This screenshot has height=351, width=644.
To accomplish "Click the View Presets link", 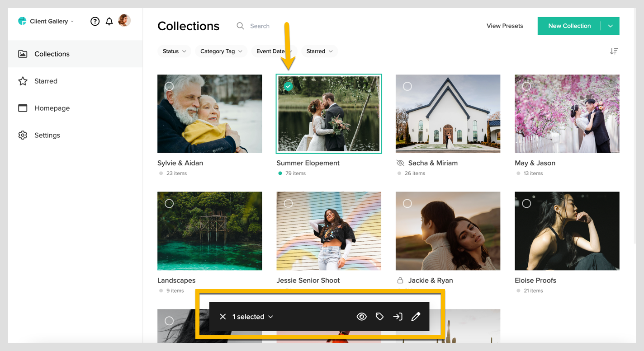I will pyautogui.click(x=505, y=26).
